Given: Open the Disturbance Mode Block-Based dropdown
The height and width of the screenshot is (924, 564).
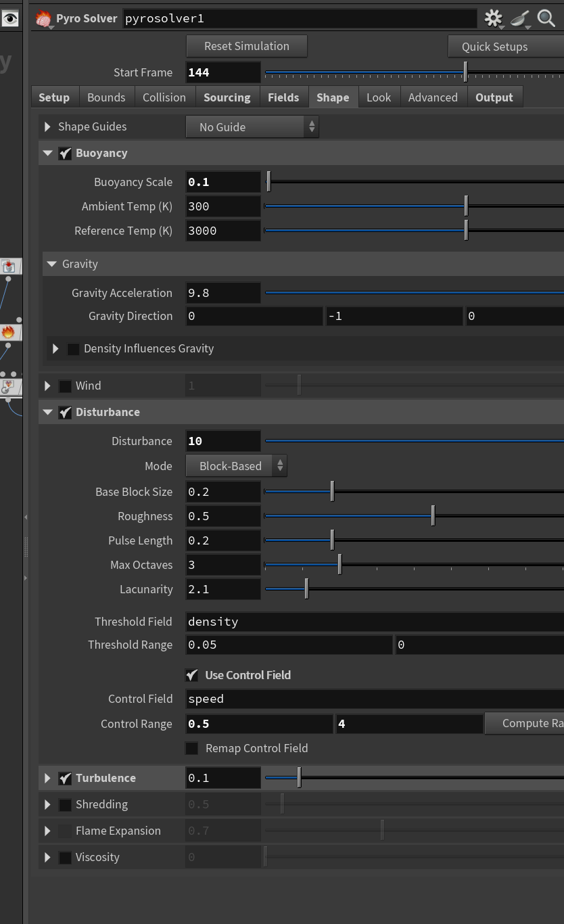Looking at the screenshot, I should tap(236, 466).
